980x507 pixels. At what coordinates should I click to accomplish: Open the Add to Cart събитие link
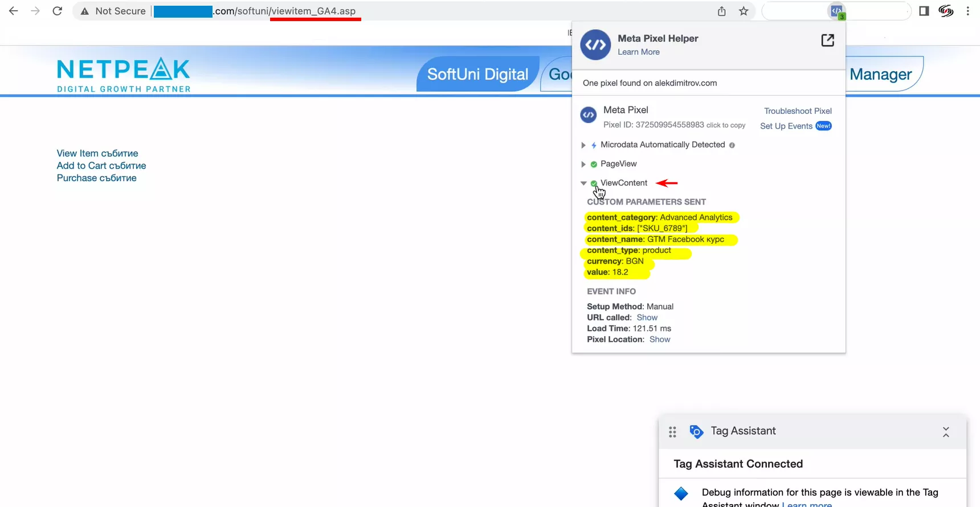[101, 166]
